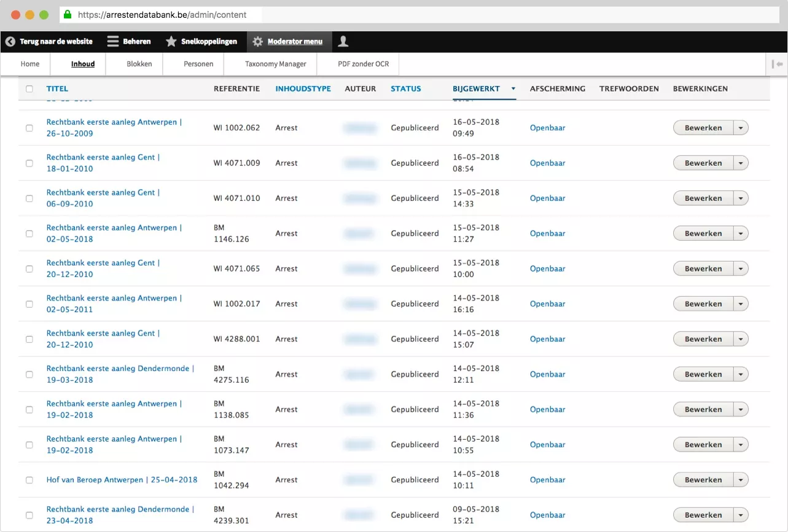788x532 pixels.
Task: Expand the Bewerken dropdown arrow for WI 4071.009
Action: tap(741, 163)
